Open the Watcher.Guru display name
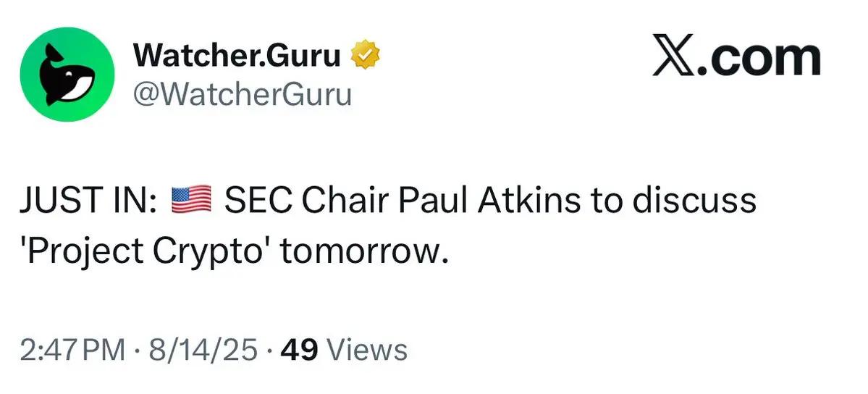The height and width of the screenshot is (394, 868). pyautogui.click(x=237, y=56)
